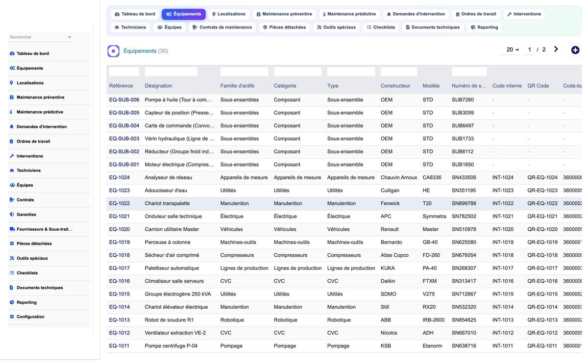This screenshot has width=588, height=364.
Task: Sort by Désignation column header
Action: point(158,86)
